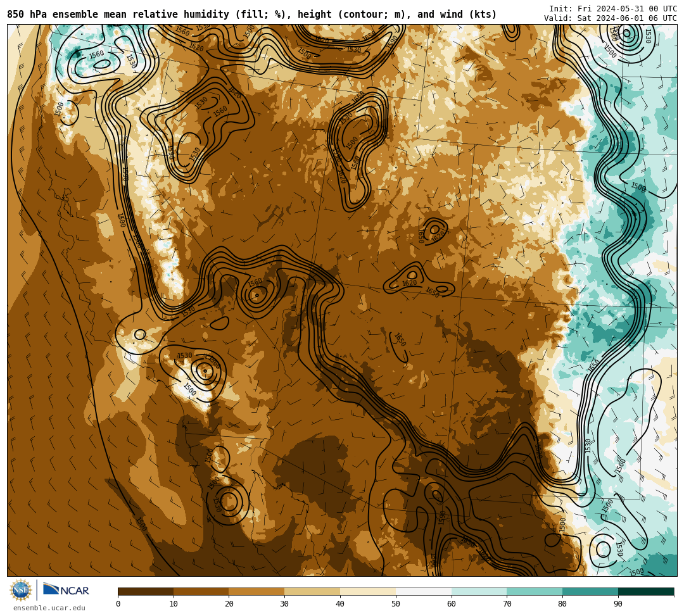Click the 70–80% teal colorbar segment

(535, 591)
